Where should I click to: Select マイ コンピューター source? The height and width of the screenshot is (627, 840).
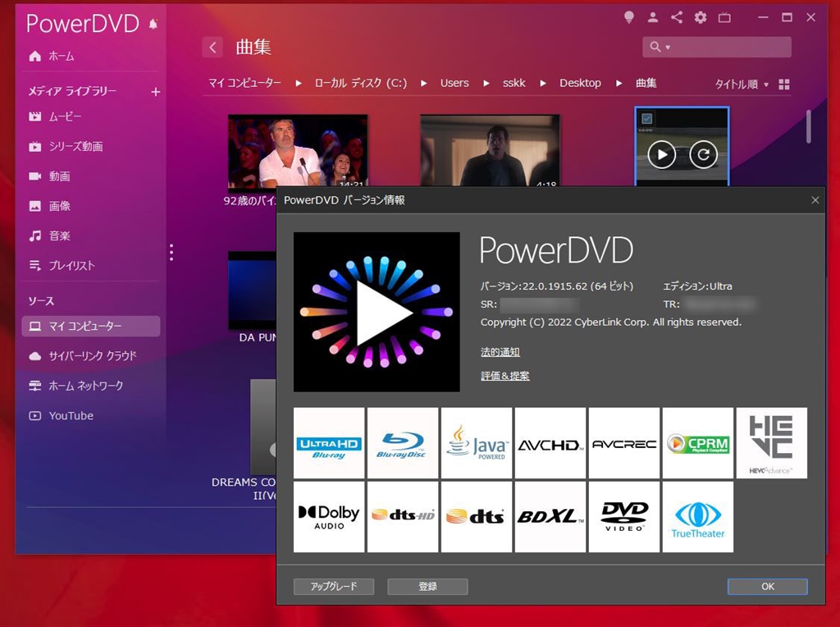click(x=91, y=326)
